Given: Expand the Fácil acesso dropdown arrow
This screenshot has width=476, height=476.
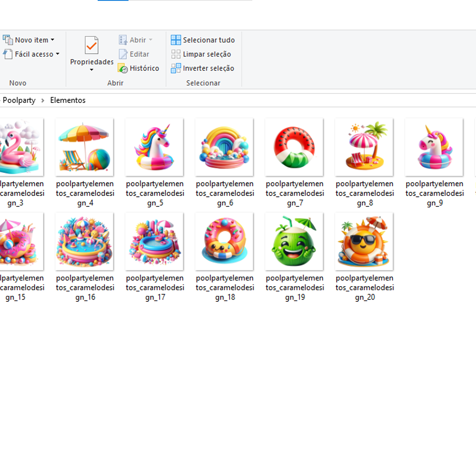Looking at the screenshot, I should pyautogui.click(x=58, y=54).
